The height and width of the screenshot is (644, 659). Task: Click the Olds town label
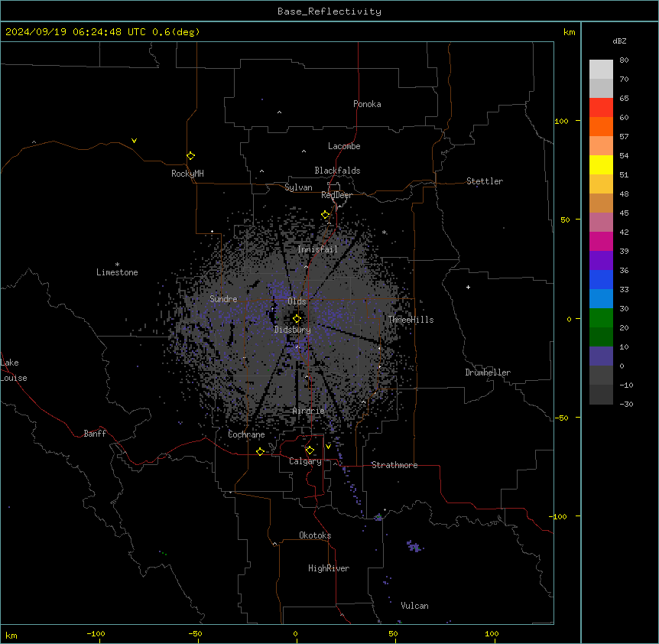click(x=297, y=301)
